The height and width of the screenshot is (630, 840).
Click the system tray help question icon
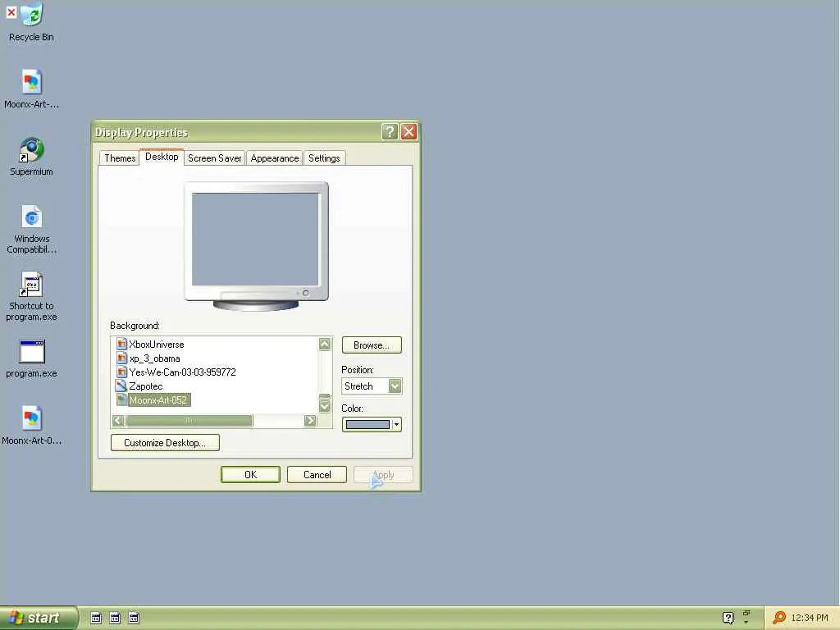pos(728,618)
